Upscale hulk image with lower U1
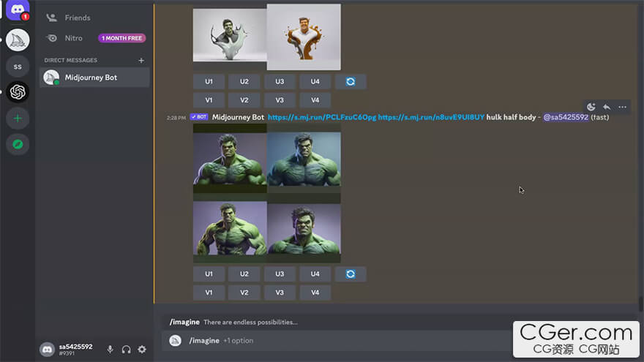Viewport: 644px width, 362px height. pos(209,274)
